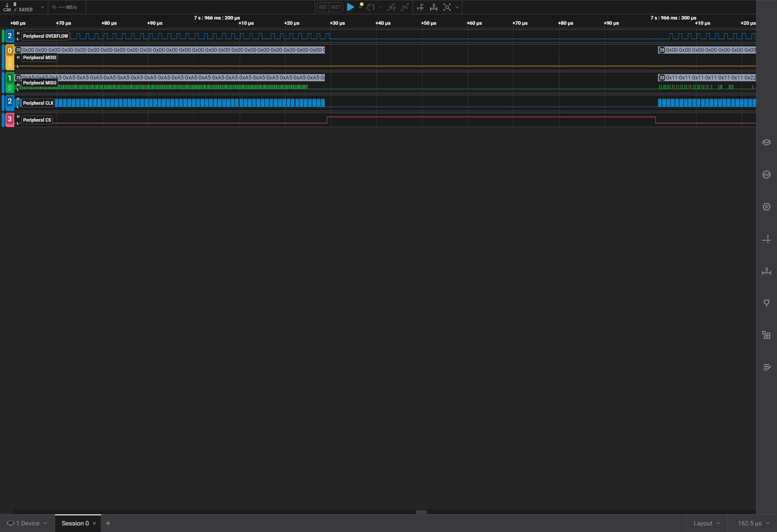Click the Peripheral OVERFLOW channel label
The height and width of the screenshot is (532, 777).
[x=46, y=36]
